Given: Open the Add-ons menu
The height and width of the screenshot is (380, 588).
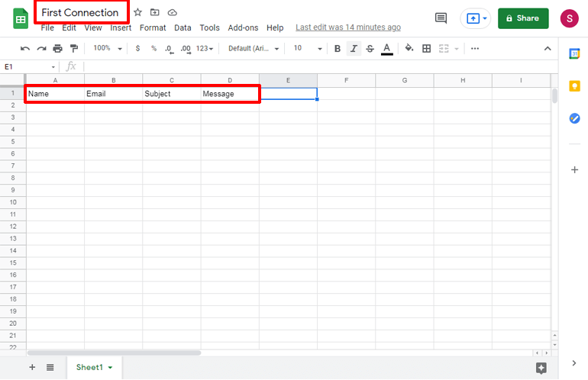Looking at the screenshot, I should tap(243, 27).
